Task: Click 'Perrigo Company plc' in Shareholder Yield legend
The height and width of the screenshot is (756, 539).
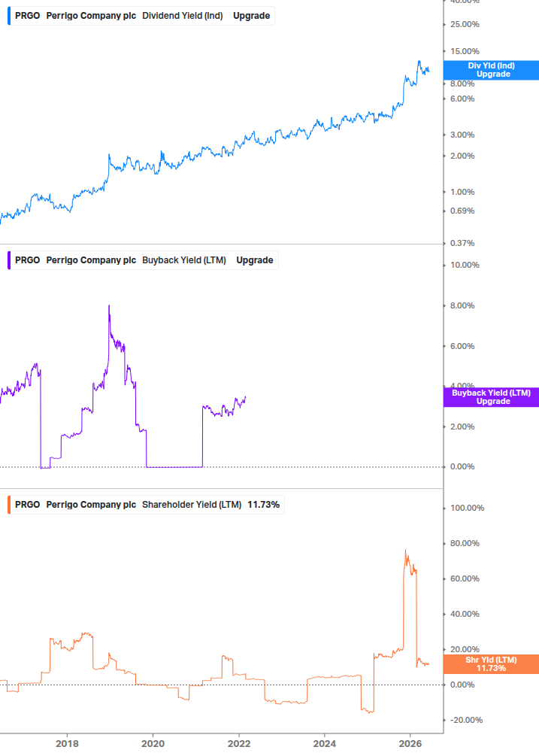Action: coord(91,505)
